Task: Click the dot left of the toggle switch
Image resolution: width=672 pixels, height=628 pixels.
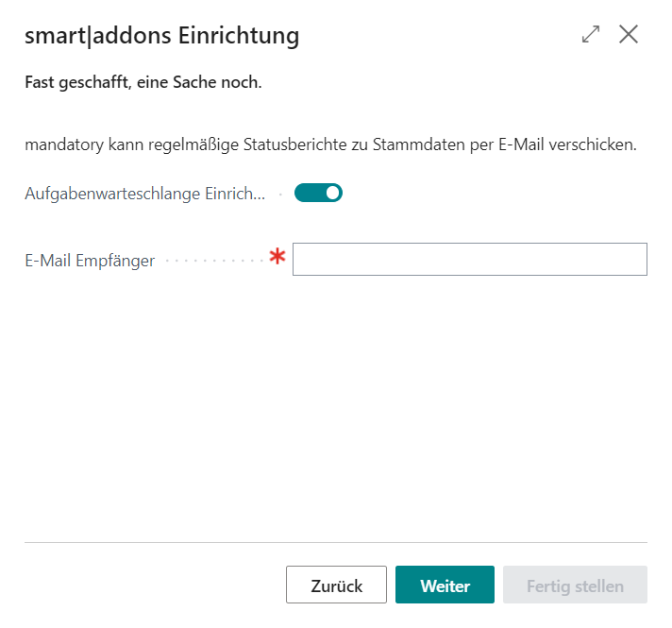Action: click(281, 195)
